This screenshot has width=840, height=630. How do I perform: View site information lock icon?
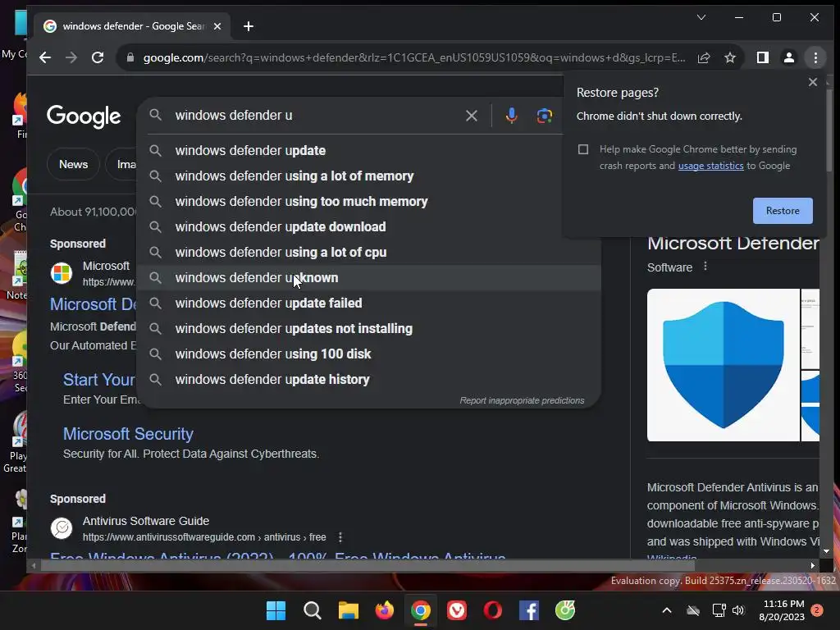(x=130, y=58)
